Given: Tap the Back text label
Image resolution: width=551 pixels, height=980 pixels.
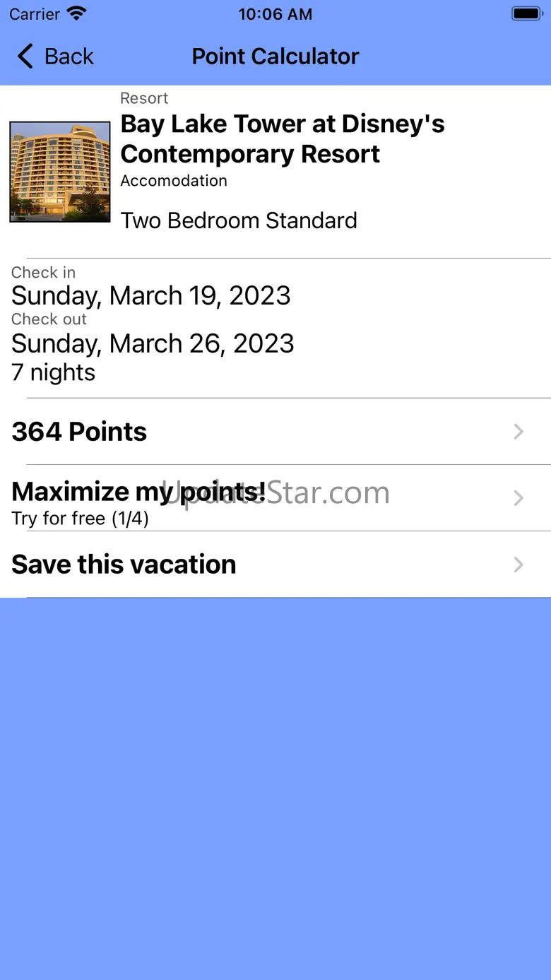Looking at the screenshot, I should click(x=69, y=57).
